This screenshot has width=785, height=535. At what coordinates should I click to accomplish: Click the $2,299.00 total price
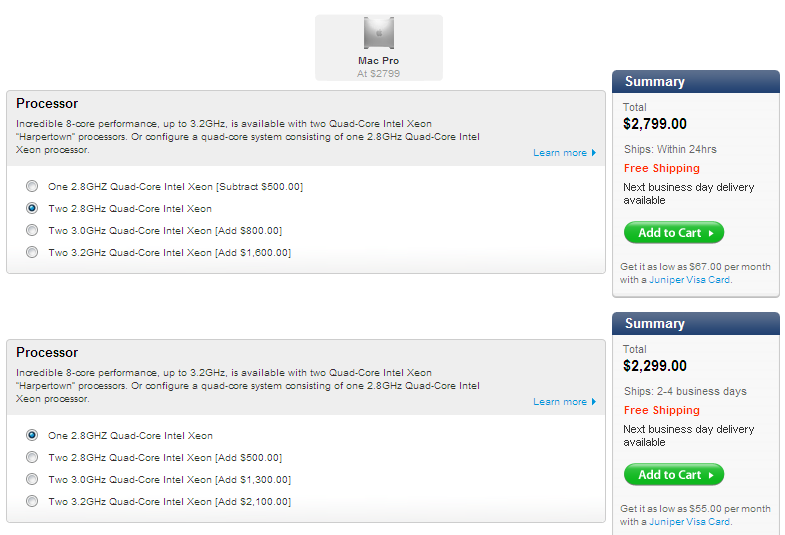[655, 366]
